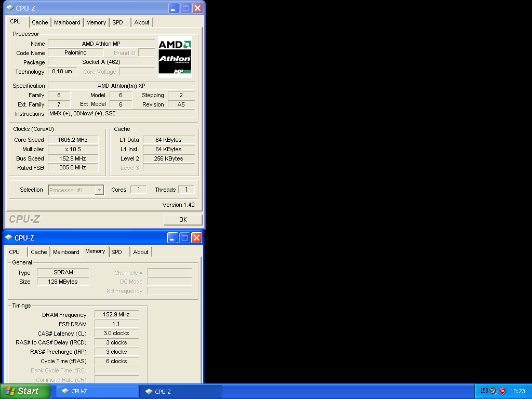Click the Core Speed value 1605.2 MHz

pos(73,140)
